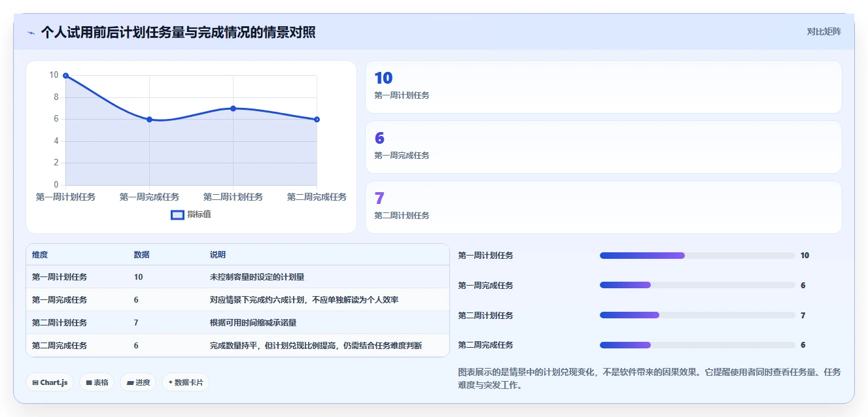868x417 pixels.
Task: Click the 表格 tag chip
Action: coord(97,382)
